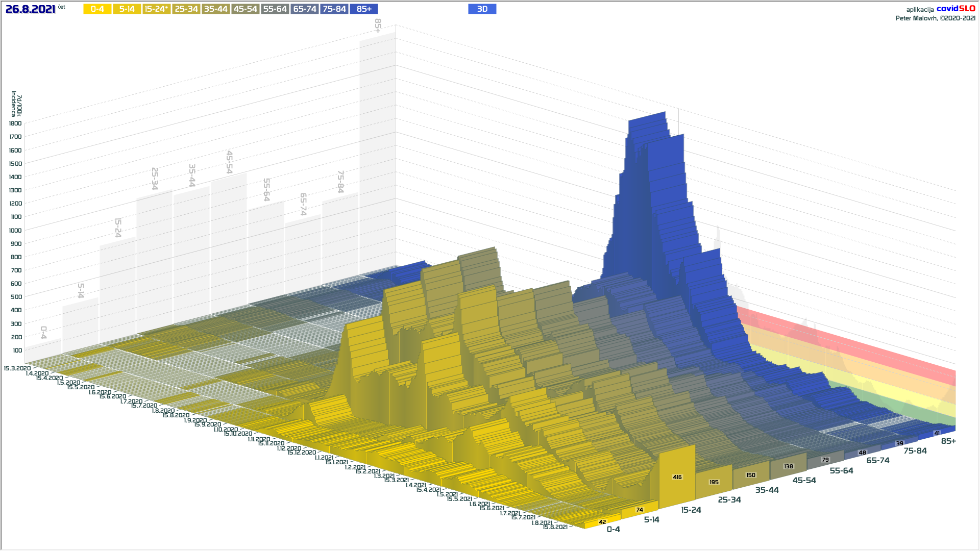Viewport: 980px width, 551px height.
Task: Click the 416 value label on 15-24 bar
Action: click(x=677, y=478)
